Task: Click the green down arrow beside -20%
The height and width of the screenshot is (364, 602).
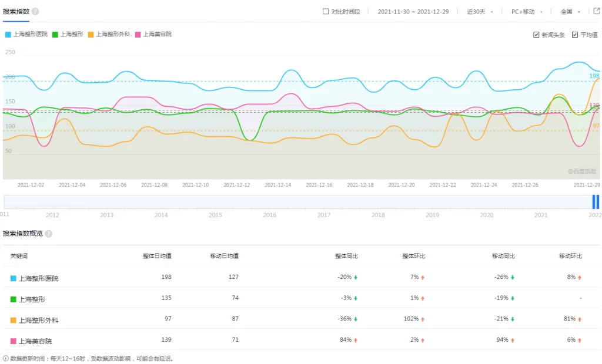Action: coord(356,277)
